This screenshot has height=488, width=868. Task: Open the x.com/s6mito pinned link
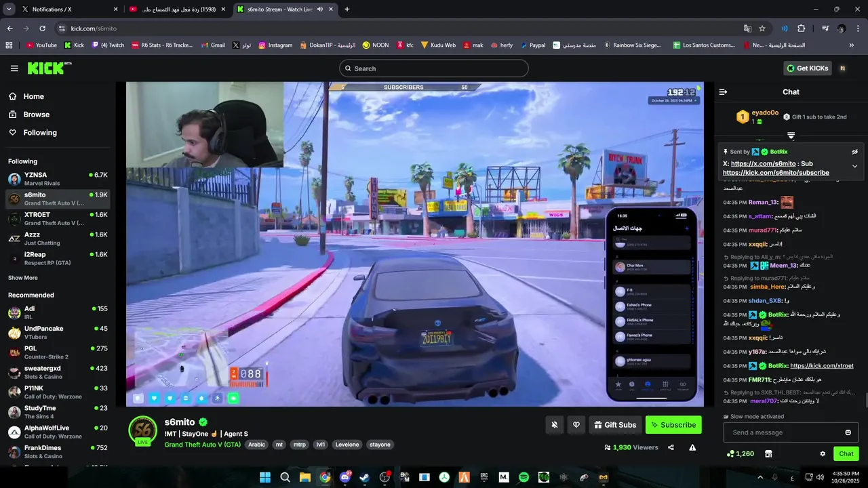(763, 163)
